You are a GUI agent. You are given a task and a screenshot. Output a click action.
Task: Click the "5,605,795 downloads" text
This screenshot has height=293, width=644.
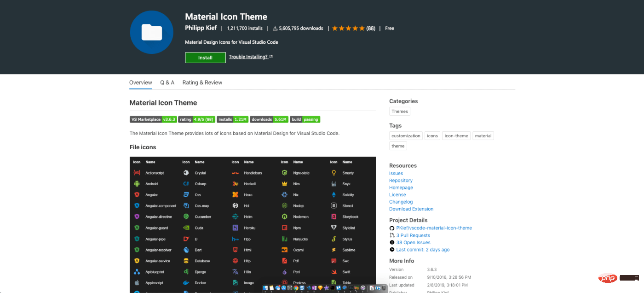(301, 28)
